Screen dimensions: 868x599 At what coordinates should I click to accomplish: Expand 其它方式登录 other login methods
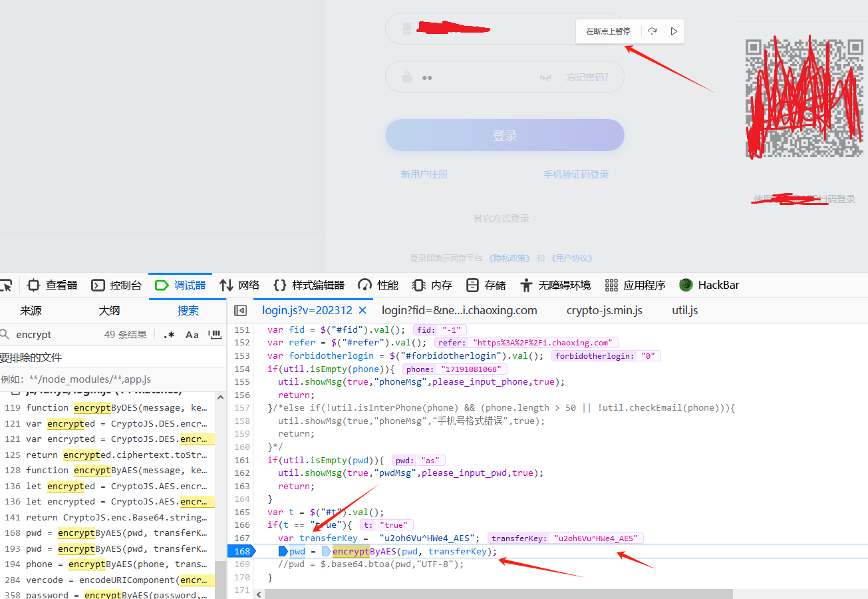(505, 218)
